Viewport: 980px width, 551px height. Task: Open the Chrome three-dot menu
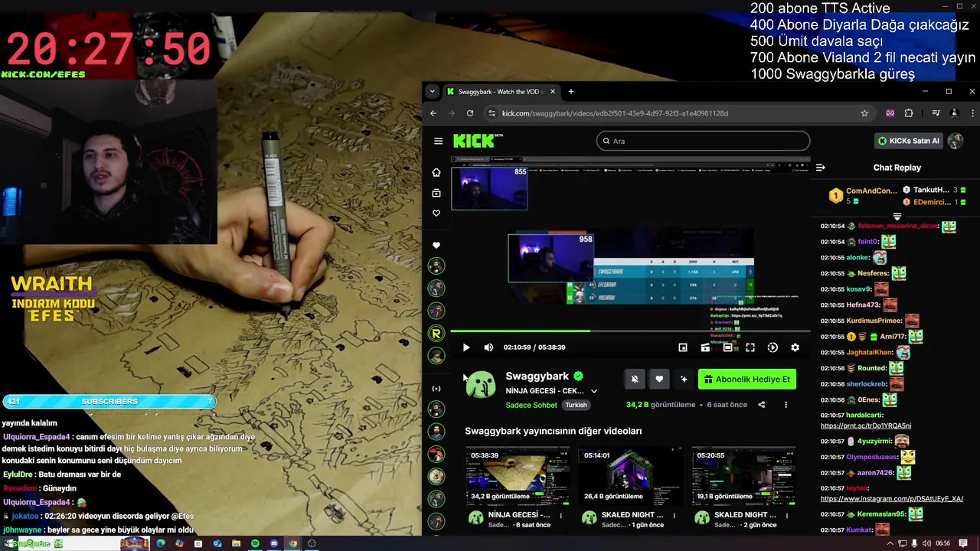click(973, 113)
